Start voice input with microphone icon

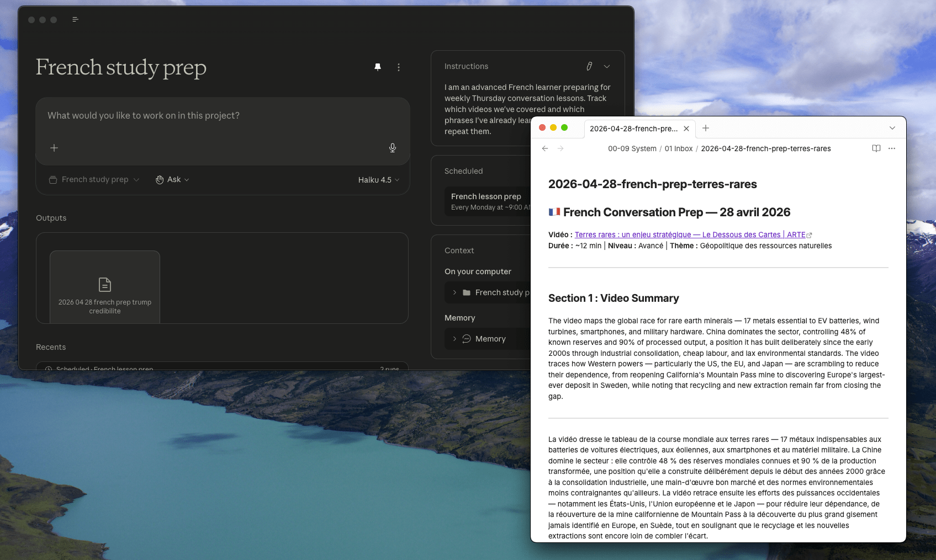pos(393,148)
